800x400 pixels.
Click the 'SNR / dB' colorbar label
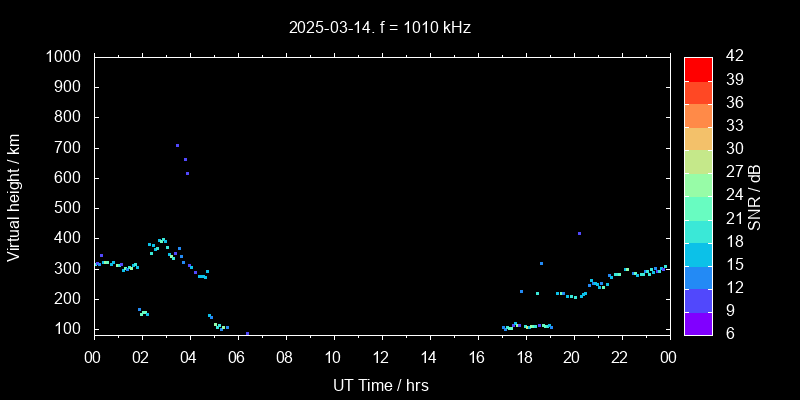point(755,196)
